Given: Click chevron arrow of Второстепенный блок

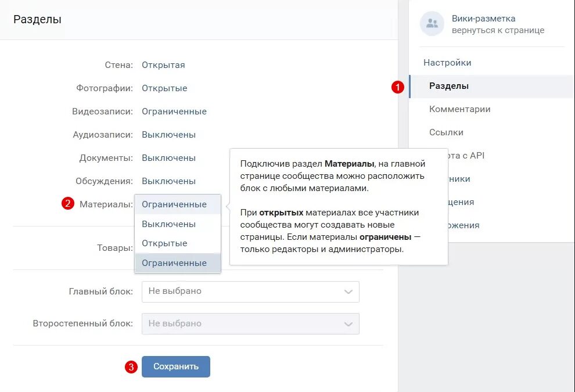Looking at the screenshot, I should 348,324.
